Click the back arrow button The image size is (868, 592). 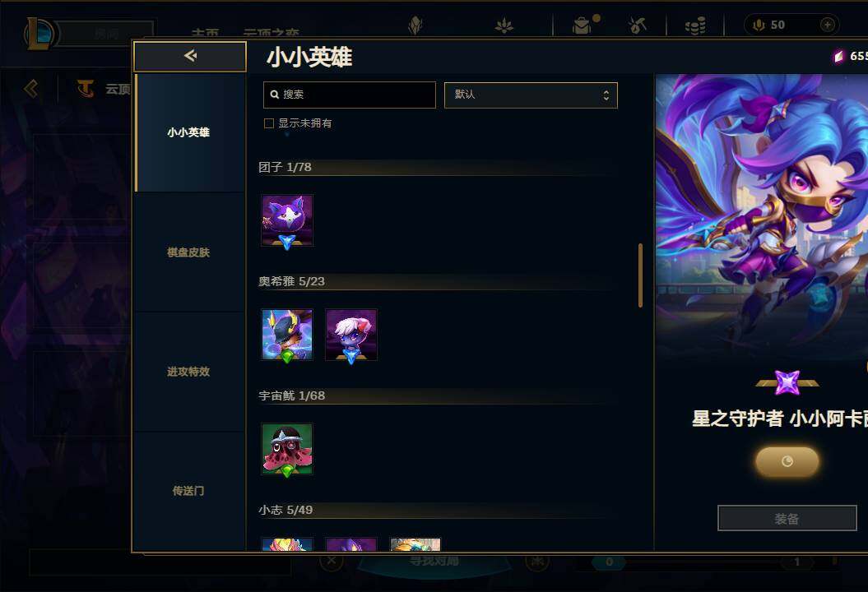point(190,56)
